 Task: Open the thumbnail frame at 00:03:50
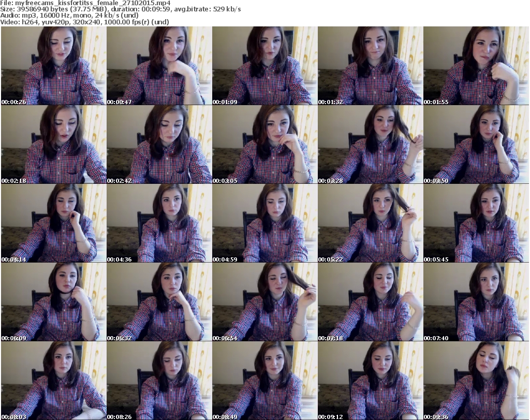click(x=476, y=144)
